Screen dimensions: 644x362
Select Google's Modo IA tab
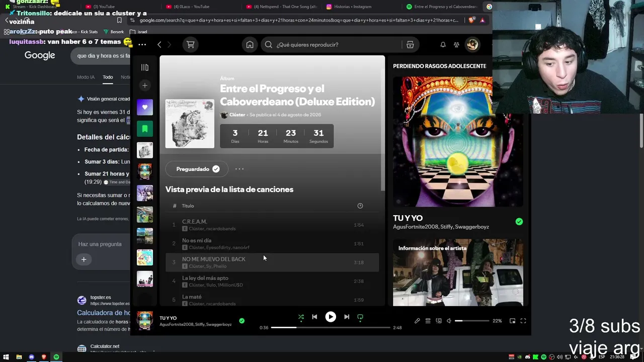click(86, 77)
